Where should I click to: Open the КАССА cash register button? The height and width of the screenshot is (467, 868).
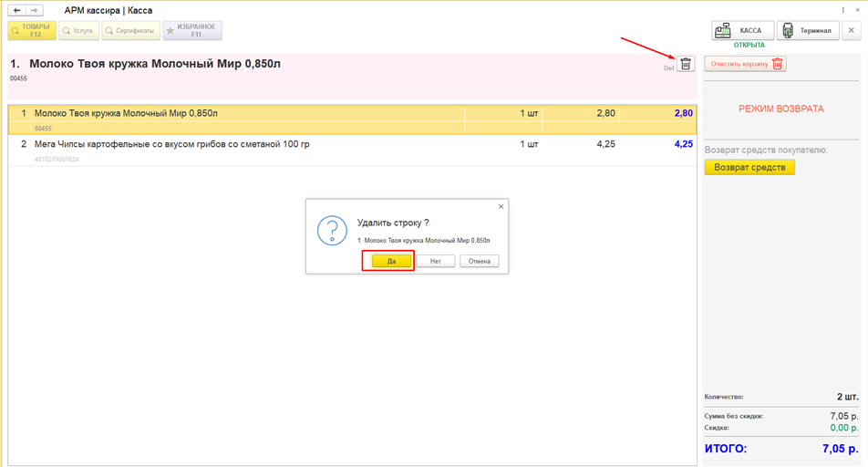(742, 30)
